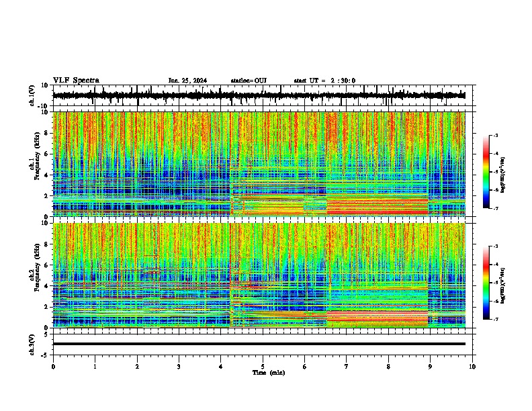This screenshot has width=532, height=411.
Task: Click the "station=OUJ" label
Action: [x=249, y=81]
